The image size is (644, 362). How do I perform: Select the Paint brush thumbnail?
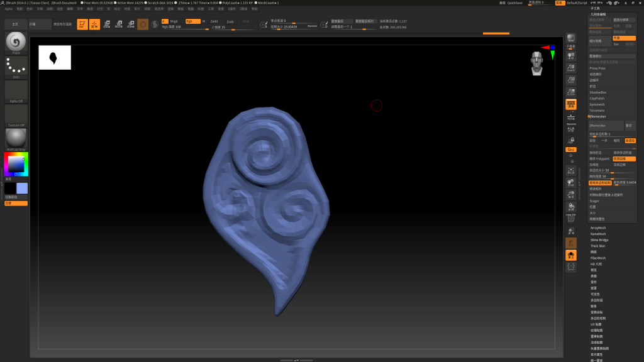(16, 43)
